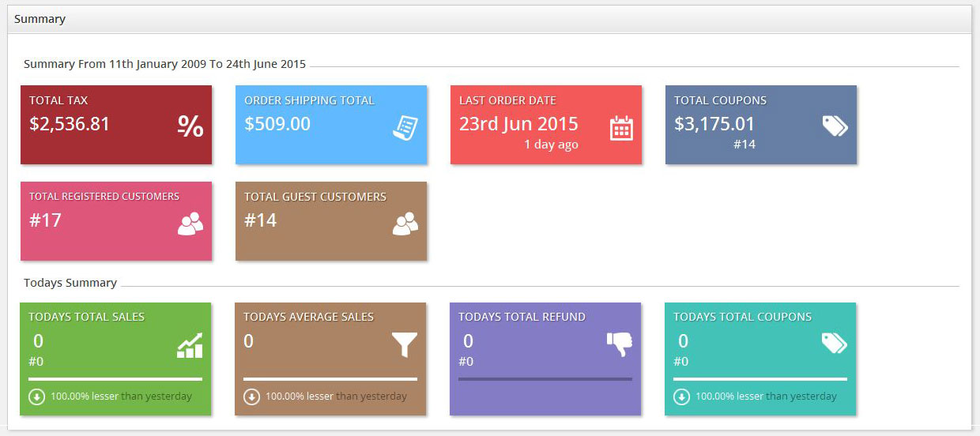Click down-arrow circle icon in Todays Total Sales
Image resolution: width=980 pixels, height=436 pixels.
(x=36, y=397)
